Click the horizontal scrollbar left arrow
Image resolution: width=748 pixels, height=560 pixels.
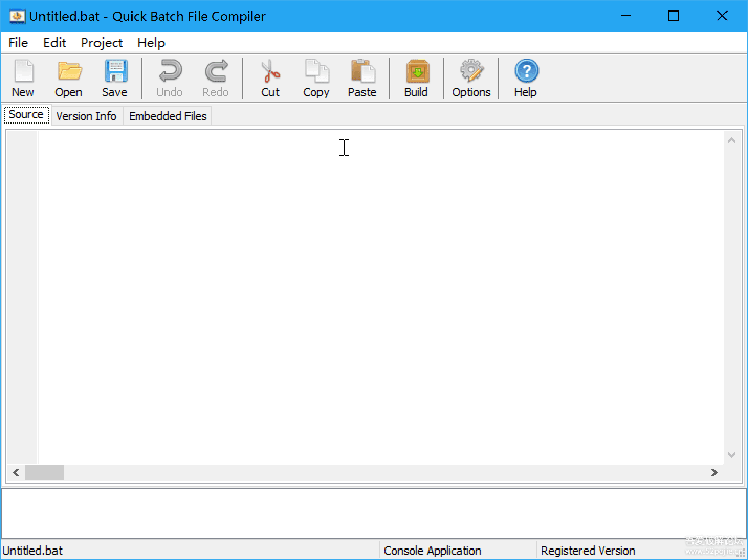[x=16, y=473]
